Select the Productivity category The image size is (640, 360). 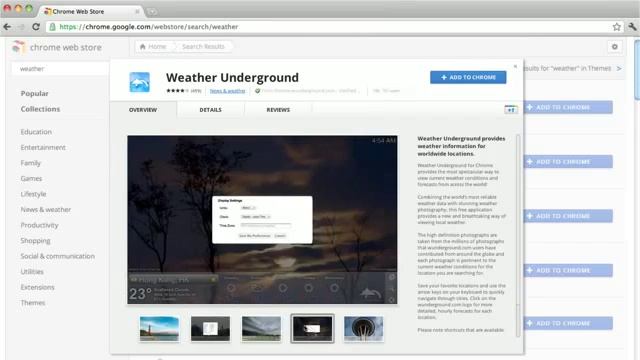[39, 225]
